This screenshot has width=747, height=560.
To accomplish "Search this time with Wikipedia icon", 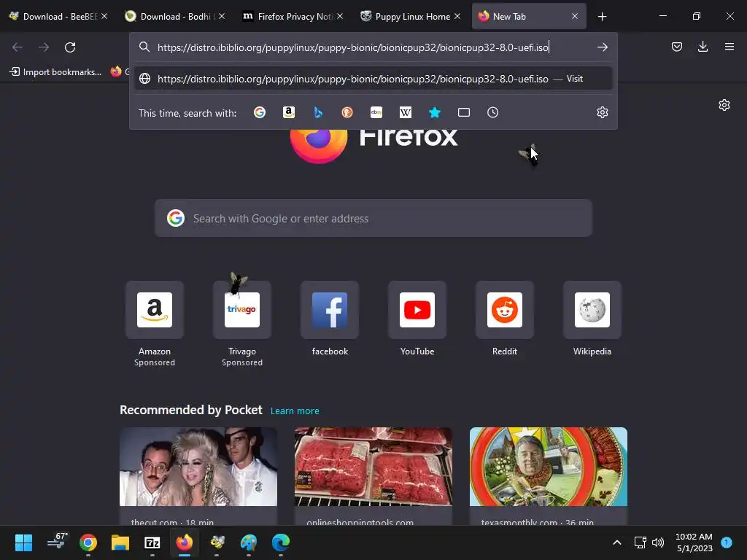I will 406,112.
